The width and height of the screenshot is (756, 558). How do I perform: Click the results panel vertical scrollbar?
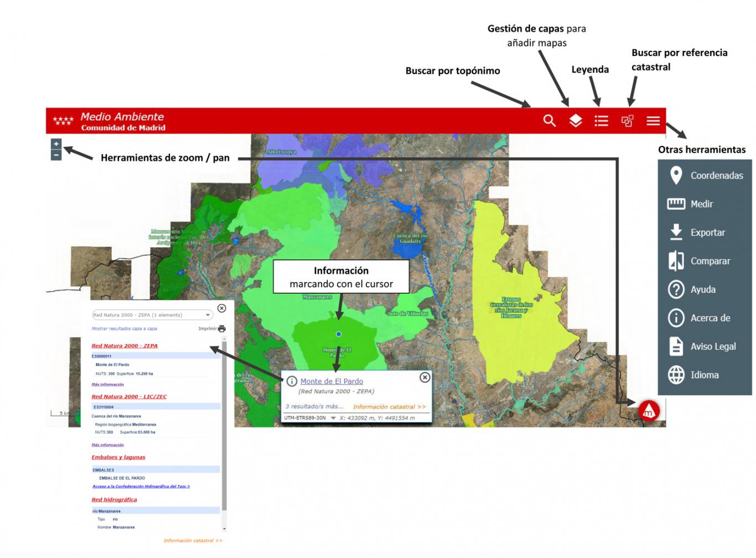224,426
